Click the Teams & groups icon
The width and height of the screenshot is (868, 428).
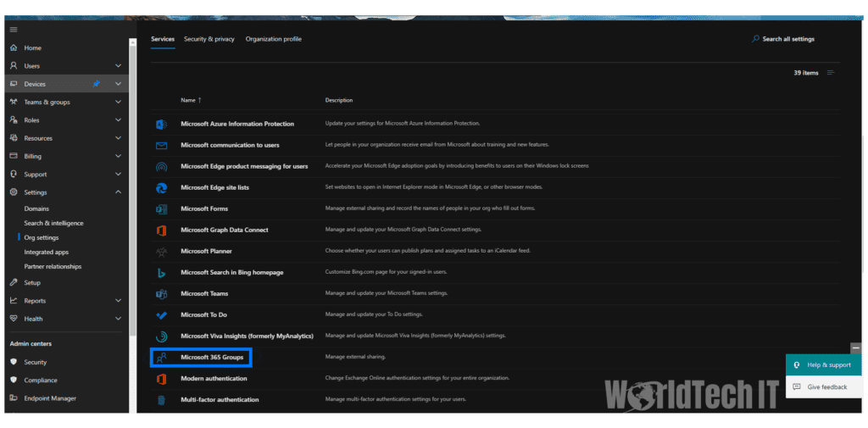pyautogui.click(x=14, y=102)
